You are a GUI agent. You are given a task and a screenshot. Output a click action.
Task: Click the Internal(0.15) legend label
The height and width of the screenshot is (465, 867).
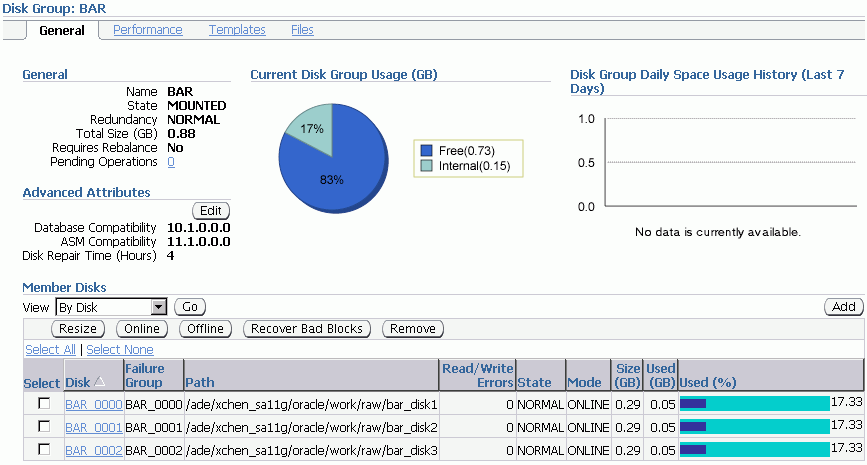tap(474, 166)
